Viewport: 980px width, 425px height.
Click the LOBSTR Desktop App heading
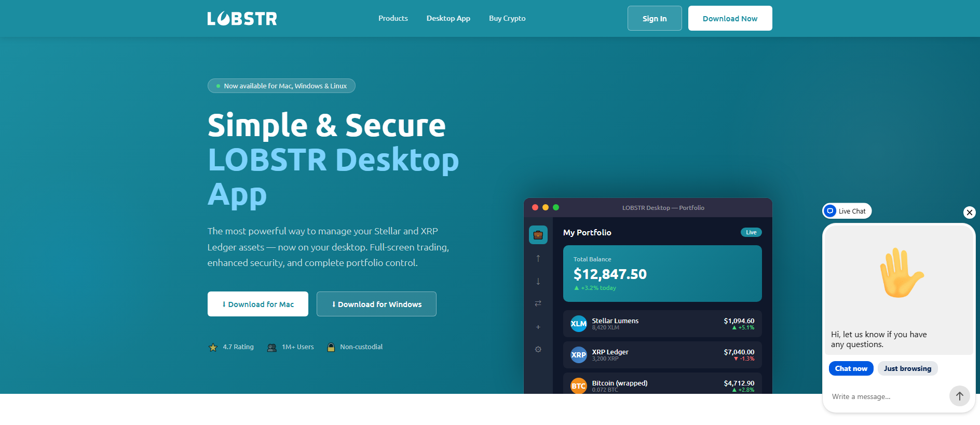tap(333, 177)
